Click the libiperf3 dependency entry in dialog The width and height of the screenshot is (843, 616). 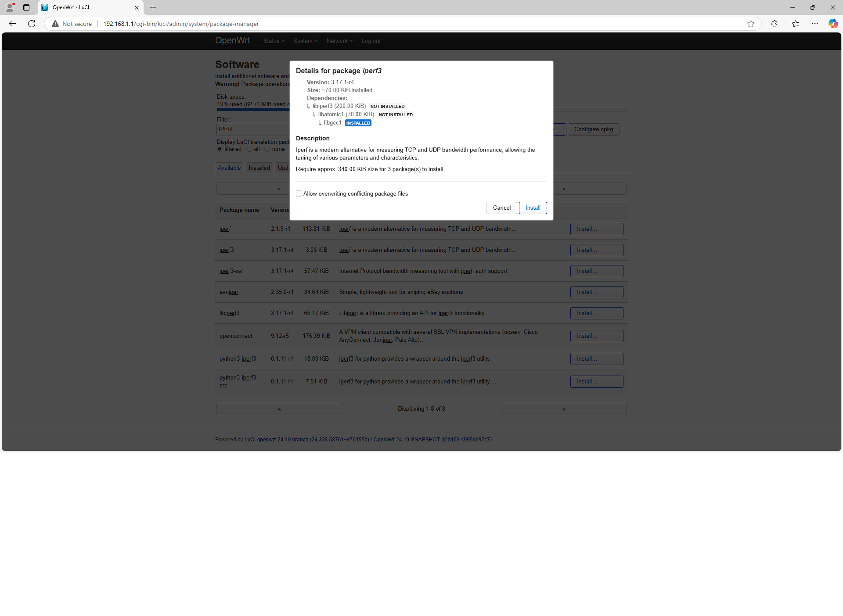point(339,106)
